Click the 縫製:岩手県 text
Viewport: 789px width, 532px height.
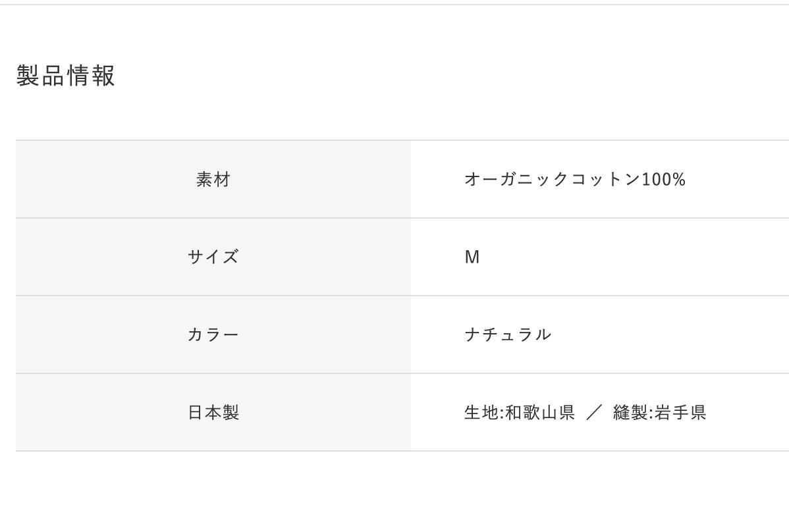[659, 413]
